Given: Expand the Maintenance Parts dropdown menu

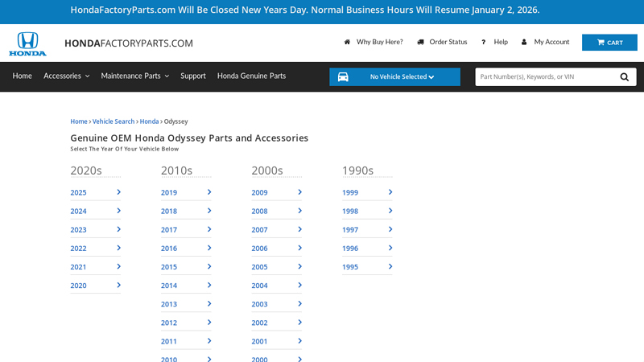Looking at the screenshot, I should click(135, 76).
